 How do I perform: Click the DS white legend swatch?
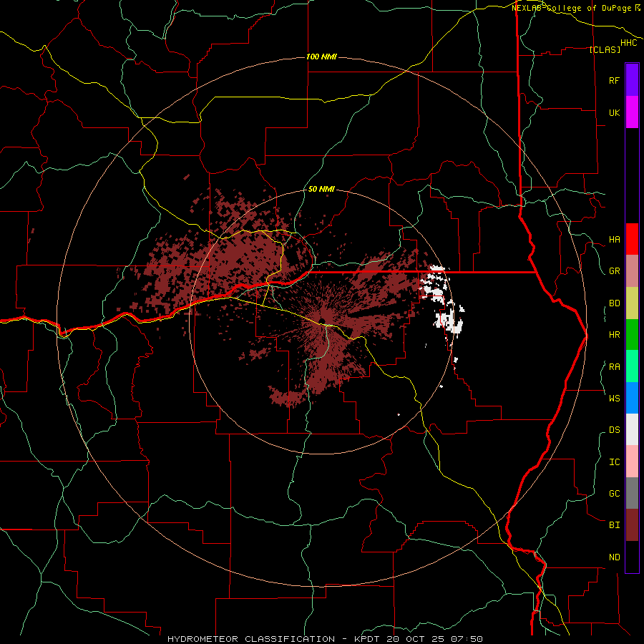pyautogui.click(x=632, y=429)
